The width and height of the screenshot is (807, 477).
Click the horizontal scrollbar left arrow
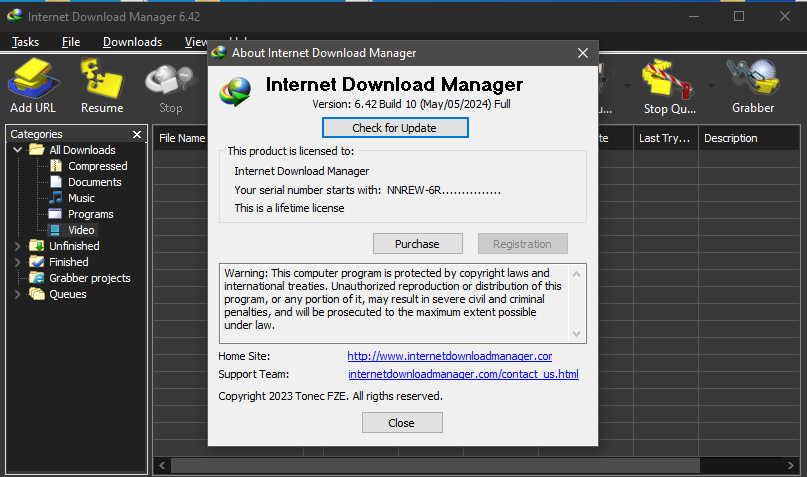coord(162,465)
